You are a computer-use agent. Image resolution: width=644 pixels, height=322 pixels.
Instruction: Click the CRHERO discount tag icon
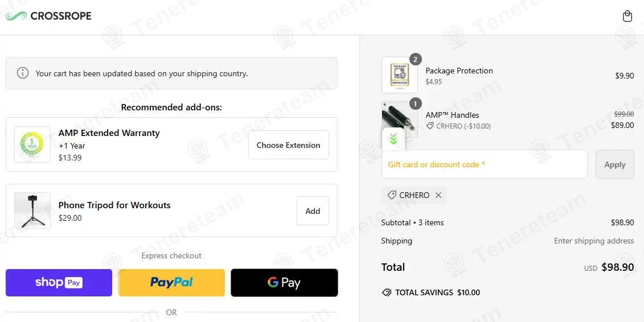click(392, 195)
